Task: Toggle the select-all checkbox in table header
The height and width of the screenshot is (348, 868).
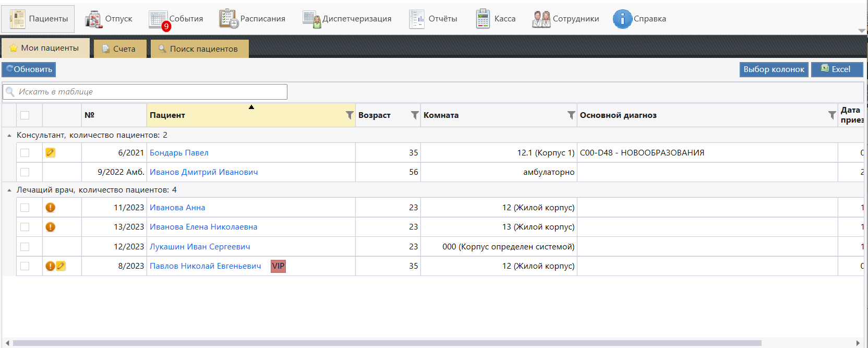Action: tap(25, 115)
